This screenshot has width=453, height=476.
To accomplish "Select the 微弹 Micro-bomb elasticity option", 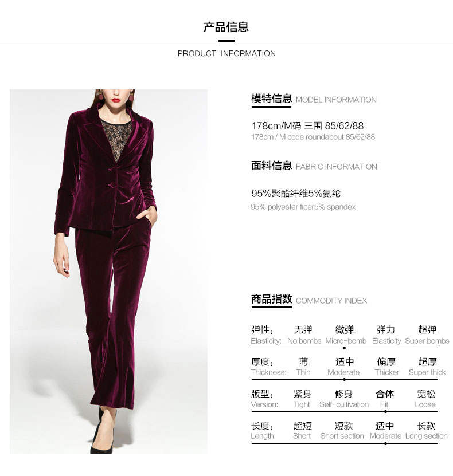I will click(x=345, y=335).
